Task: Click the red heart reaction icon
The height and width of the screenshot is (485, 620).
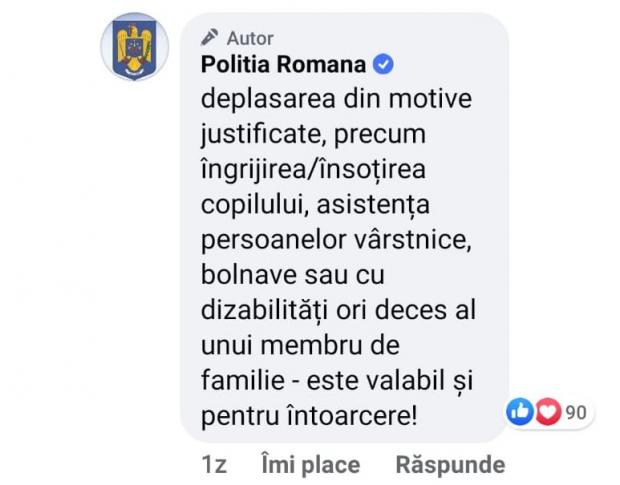Action: click(x=546, y=412)
